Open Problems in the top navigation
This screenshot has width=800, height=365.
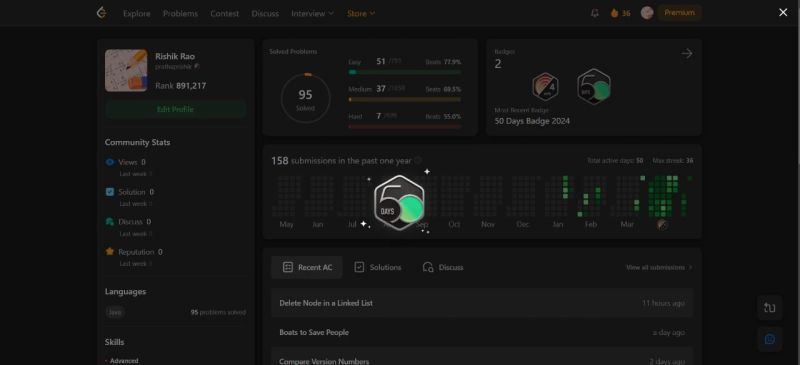tap(180, 13)
